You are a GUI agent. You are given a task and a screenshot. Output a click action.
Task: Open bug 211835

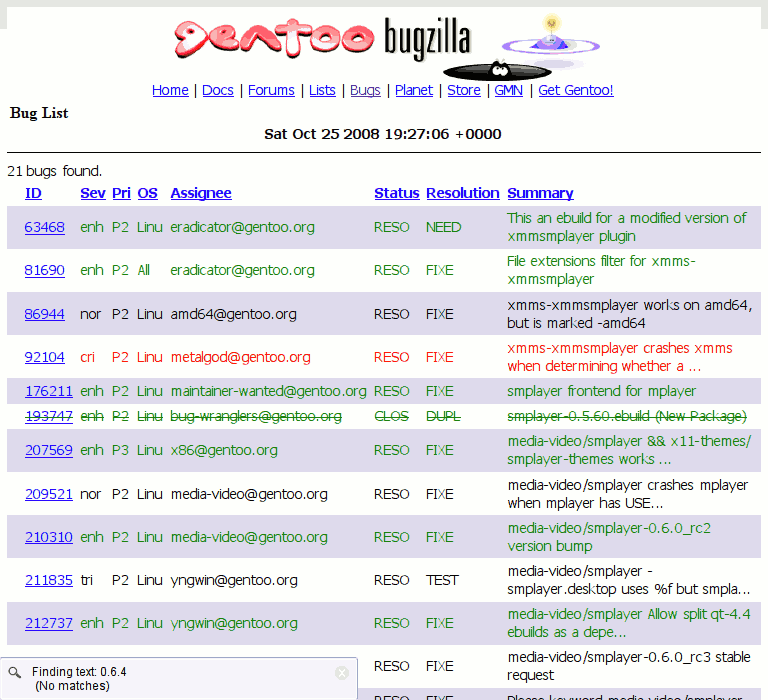[48, 580]
